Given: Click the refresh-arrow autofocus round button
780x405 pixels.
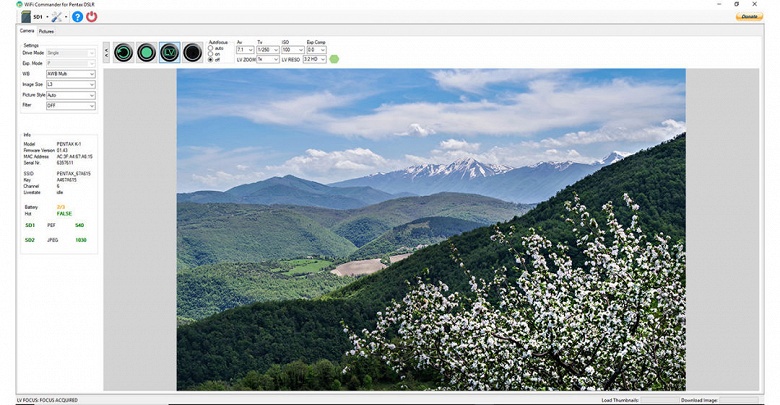Looking at the screenshot, I should click(x=123, y=52).
